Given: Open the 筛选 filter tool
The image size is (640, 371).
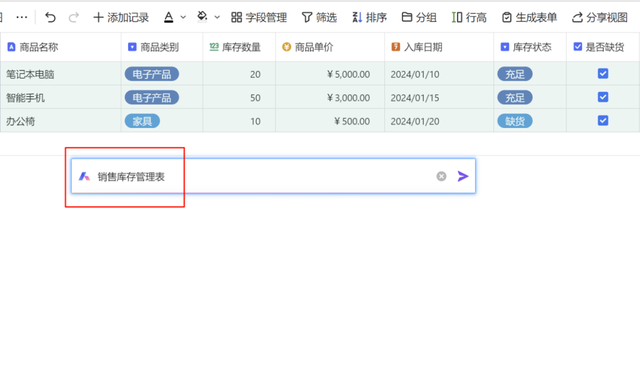Looking at the screenshot, I should (319, 18).
